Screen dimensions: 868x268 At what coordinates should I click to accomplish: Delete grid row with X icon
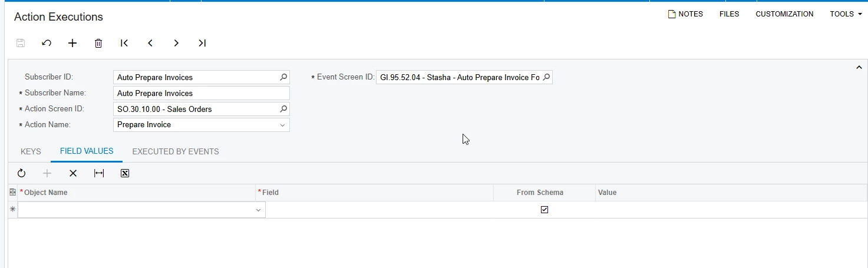pos(73,173)
